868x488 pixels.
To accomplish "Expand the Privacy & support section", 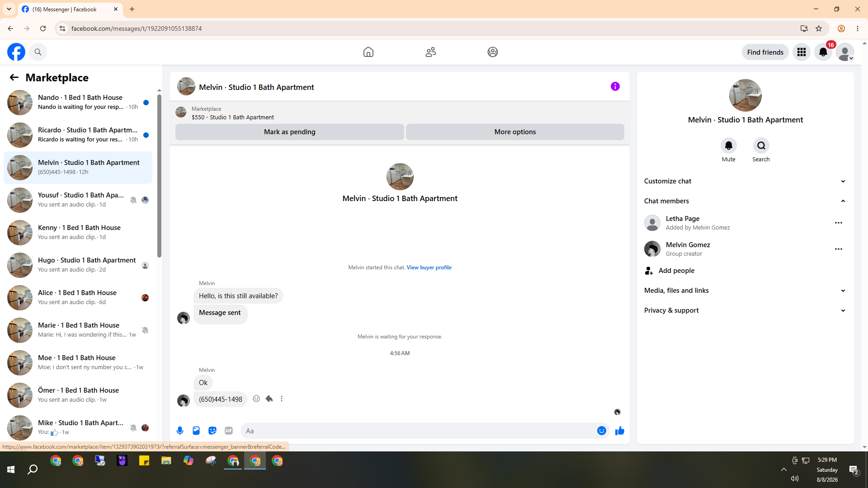I will (745, 310).
